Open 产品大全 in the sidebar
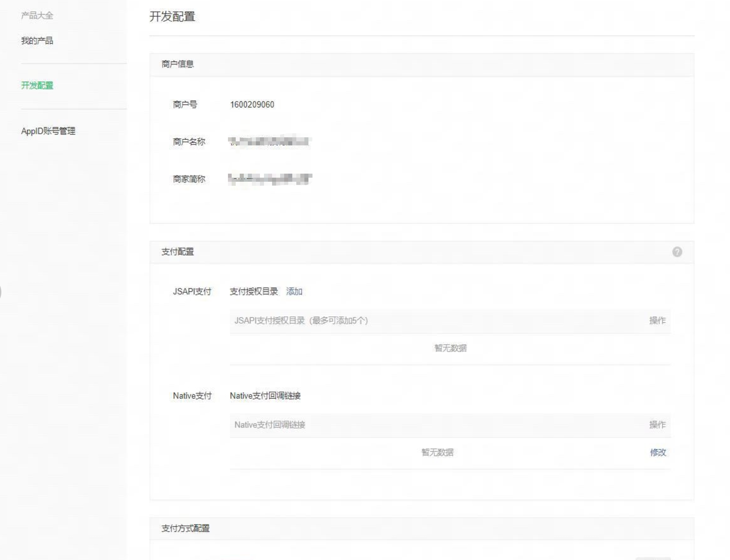Image resolution: width=730 pixels, height=560 pixels. (37, 15)
